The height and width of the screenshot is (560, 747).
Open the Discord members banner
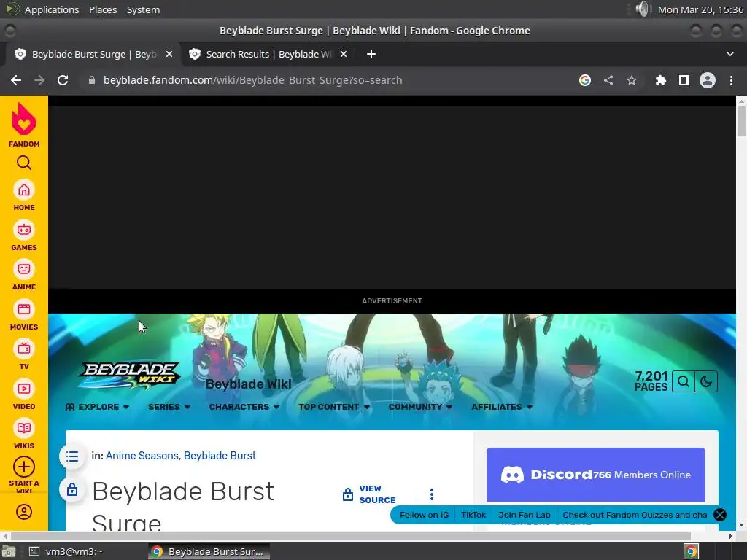tap(595, 474)
